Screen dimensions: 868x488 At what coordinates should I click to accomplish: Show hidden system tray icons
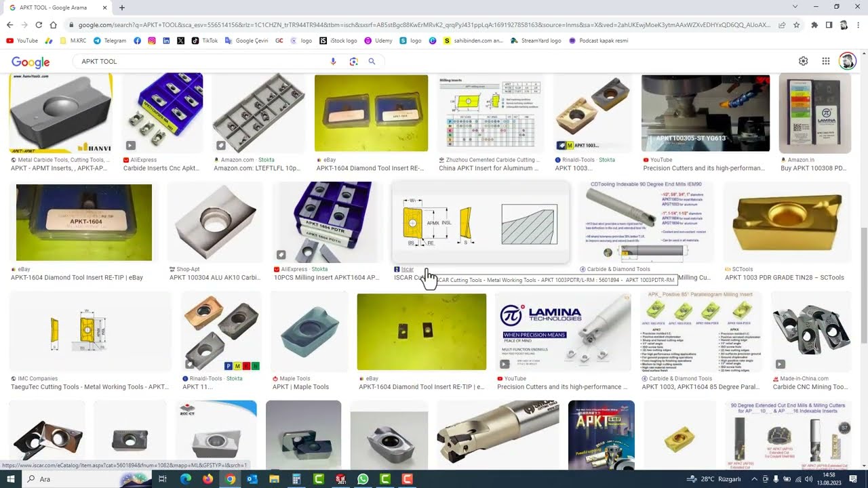tap(754, 479)
